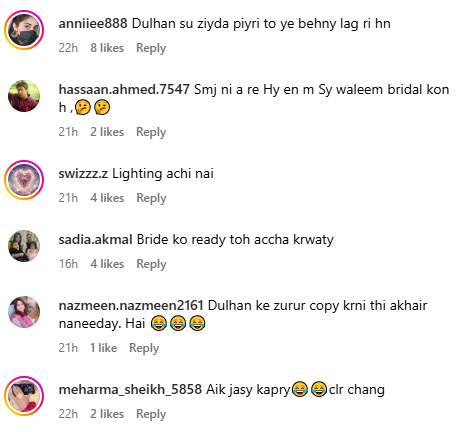Open the hassaan.ahmed.7547 username link

[x=124, y=89]
